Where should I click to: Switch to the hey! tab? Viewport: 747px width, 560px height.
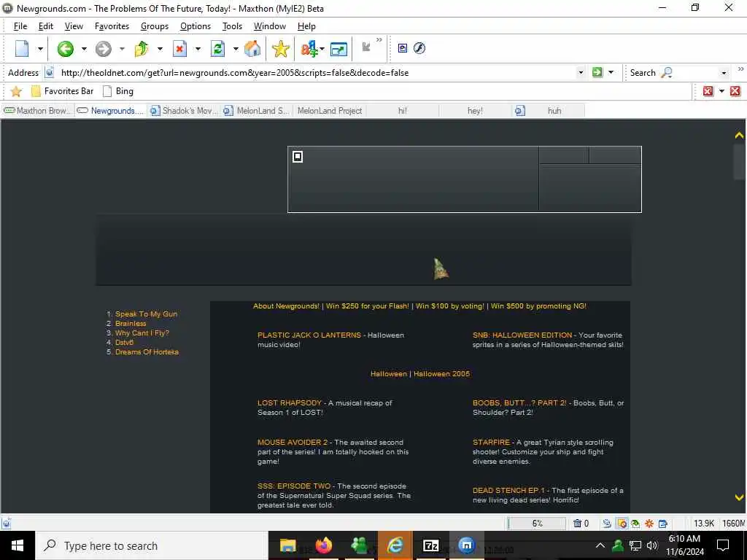[475, 111]
